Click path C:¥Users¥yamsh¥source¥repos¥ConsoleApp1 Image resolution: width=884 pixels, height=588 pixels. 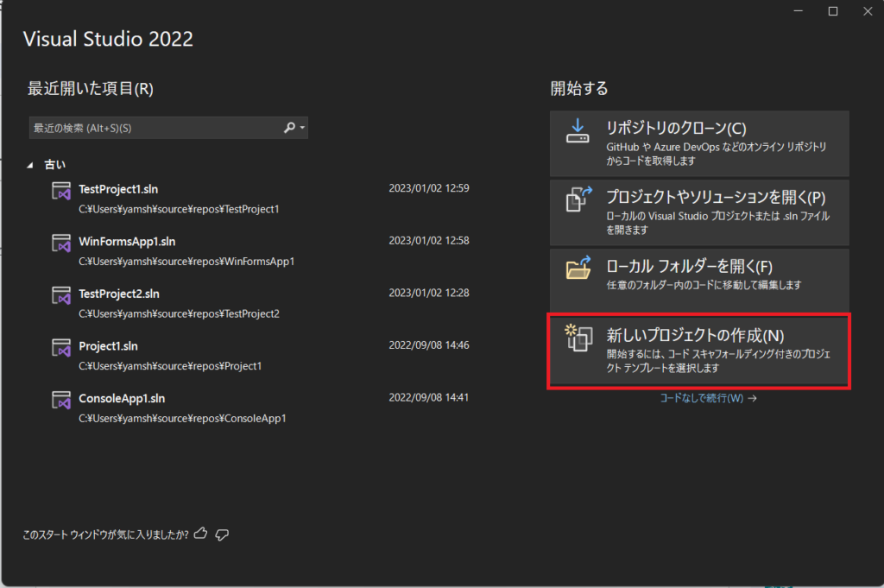183,418
